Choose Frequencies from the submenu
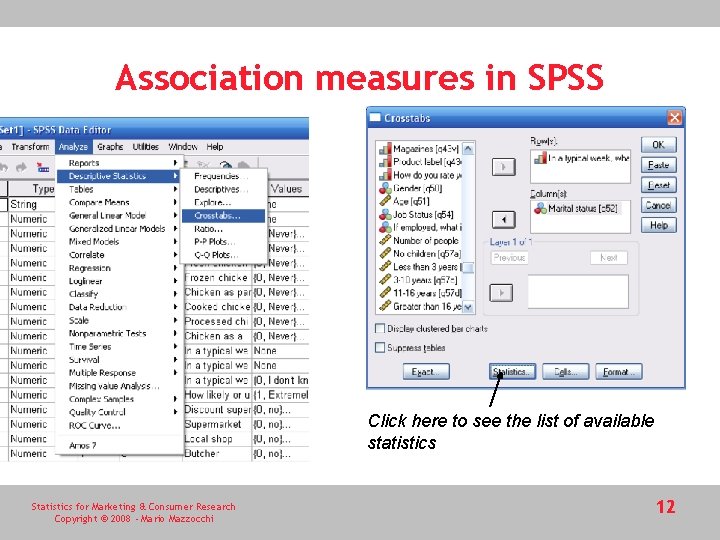Screen dimensions: 720x540 click(x=223, y=176)
